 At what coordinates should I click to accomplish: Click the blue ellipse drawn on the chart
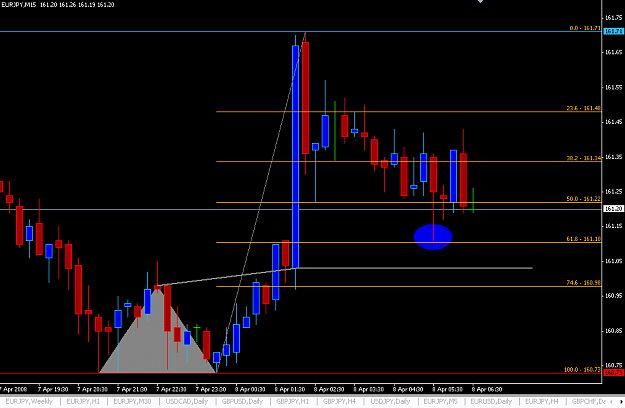(433, 237)
